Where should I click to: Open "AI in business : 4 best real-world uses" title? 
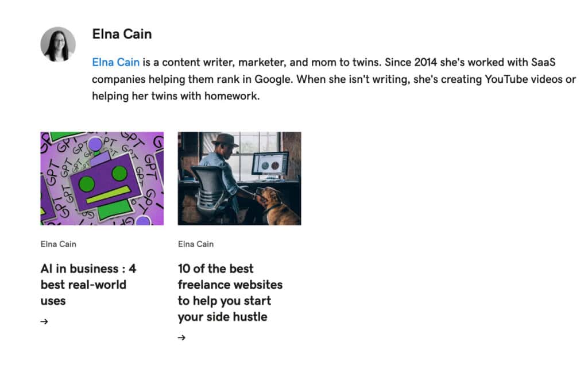coord(88,284)
